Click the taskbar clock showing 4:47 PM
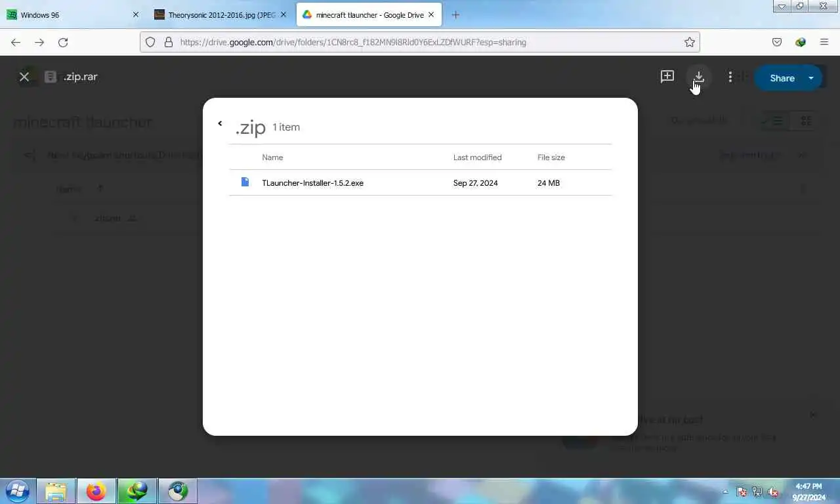Viewport: 840px width, 504px height. pyautogui.click(x=808, y=492)
